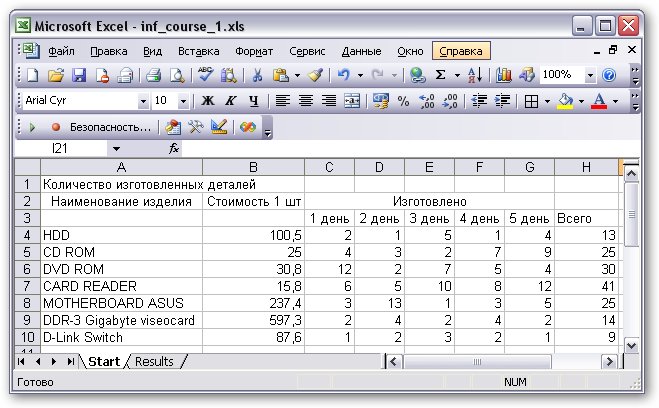
Task: Apply the yellow fill color
Action: [565, 101]
